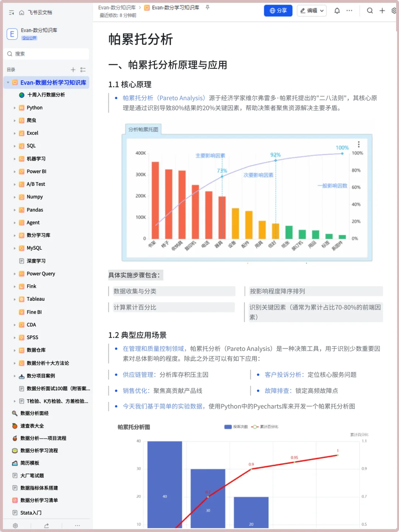Image resolution: width=399 pixels, height=532 pixels.
Task: Click the settings gear at sidebar bottom
Action: tap(15, 526)
